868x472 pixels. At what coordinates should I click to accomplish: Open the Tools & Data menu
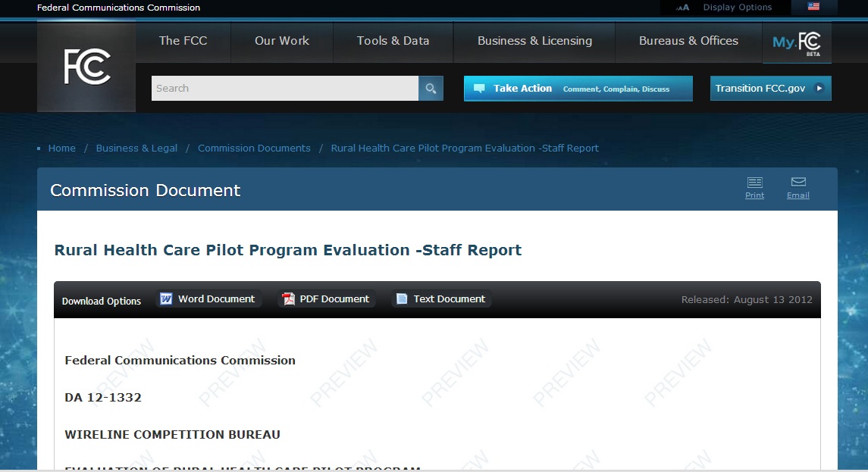[x=393, y=41]
